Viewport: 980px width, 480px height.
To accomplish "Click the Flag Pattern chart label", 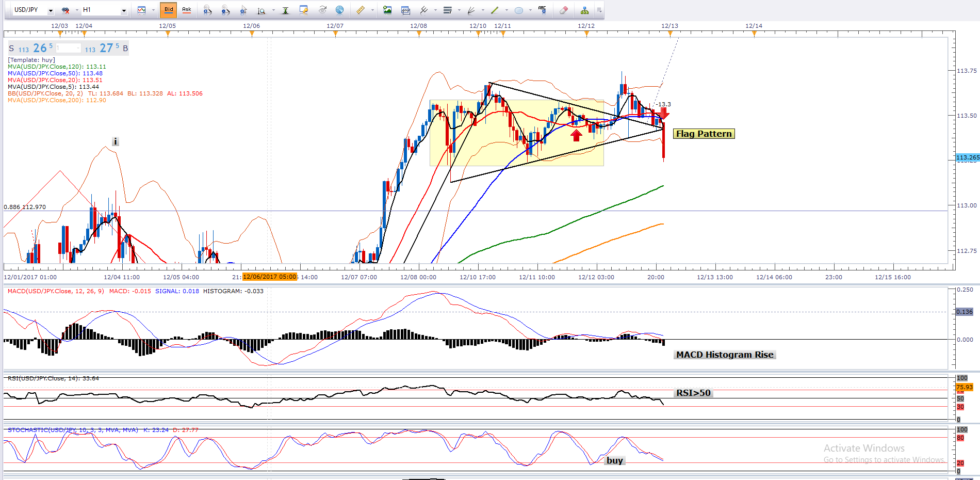I will [x=704, y=134].
